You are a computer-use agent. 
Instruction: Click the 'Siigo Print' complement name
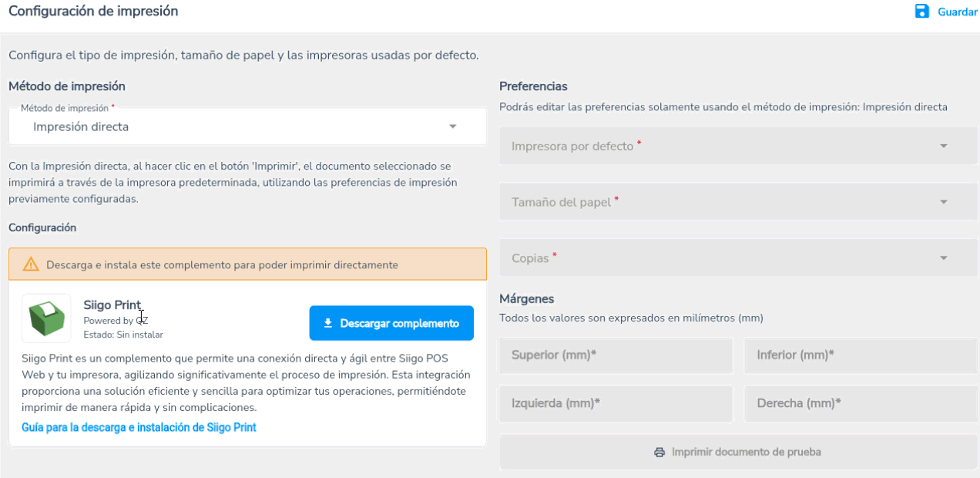112,305
